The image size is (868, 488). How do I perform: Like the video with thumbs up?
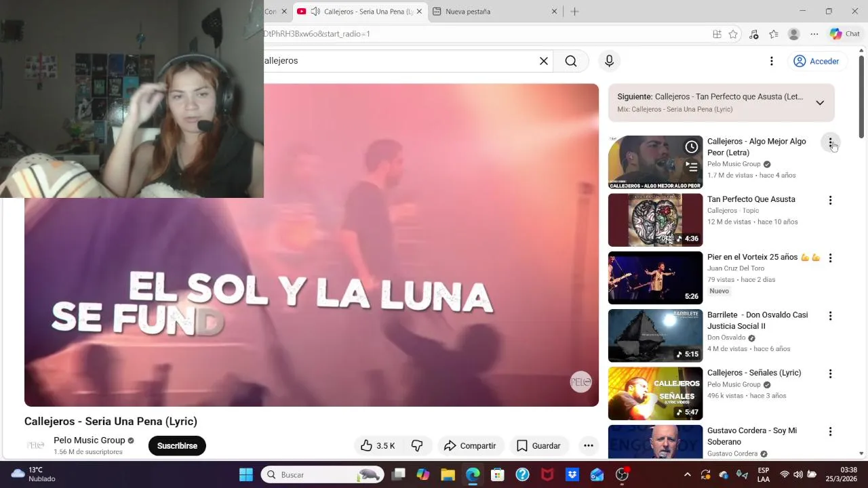pos(378,445)
